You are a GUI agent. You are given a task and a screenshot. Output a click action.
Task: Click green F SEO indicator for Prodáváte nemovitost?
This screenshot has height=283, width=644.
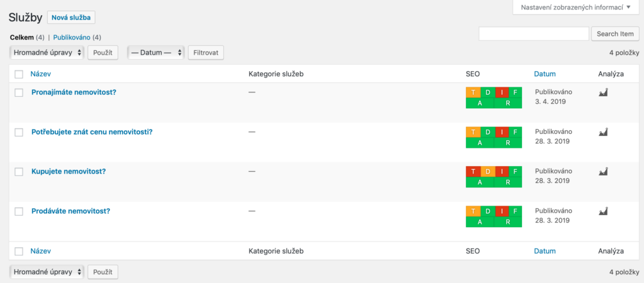coord(515,211)
